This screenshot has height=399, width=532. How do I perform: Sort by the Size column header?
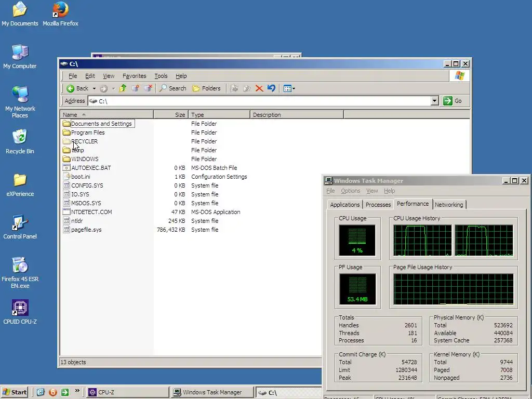[x=171, y=115]
